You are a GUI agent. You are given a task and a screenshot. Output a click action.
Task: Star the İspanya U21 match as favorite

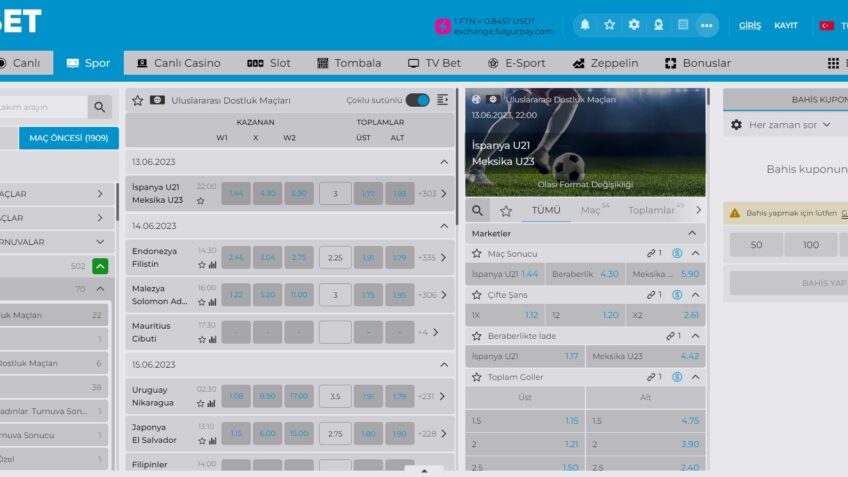(x=201, y=201)
